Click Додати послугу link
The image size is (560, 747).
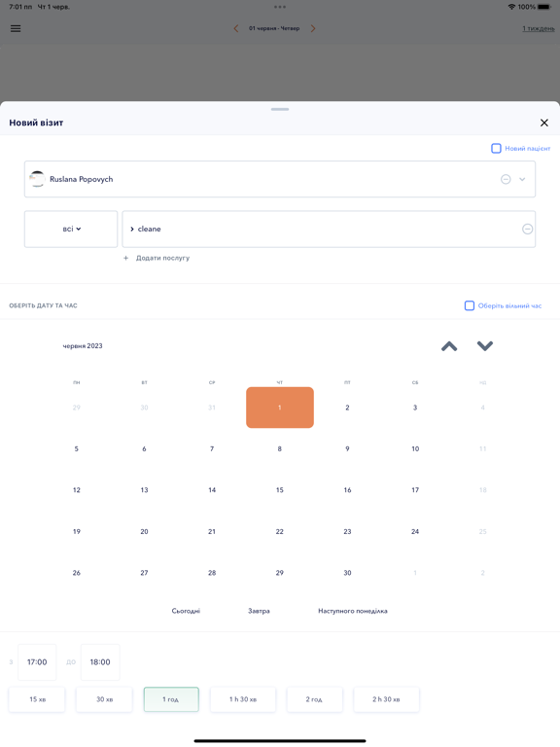point(163,258)
